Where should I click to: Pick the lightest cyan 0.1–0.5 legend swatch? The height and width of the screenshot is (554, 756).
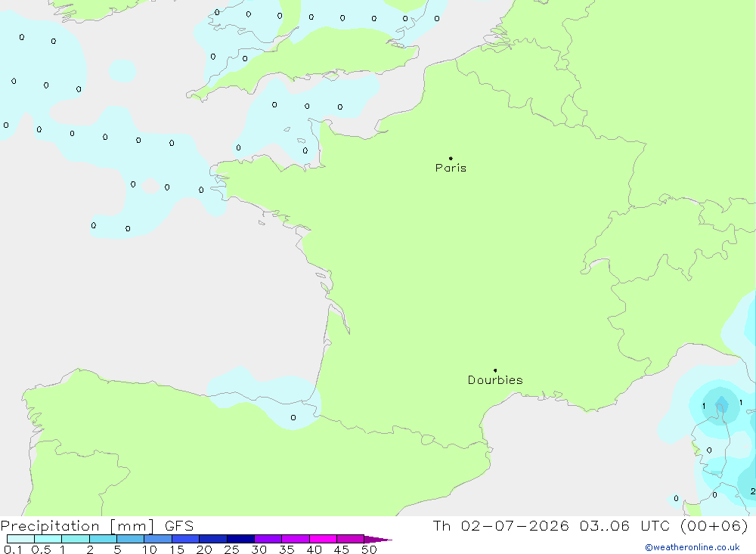20,539
